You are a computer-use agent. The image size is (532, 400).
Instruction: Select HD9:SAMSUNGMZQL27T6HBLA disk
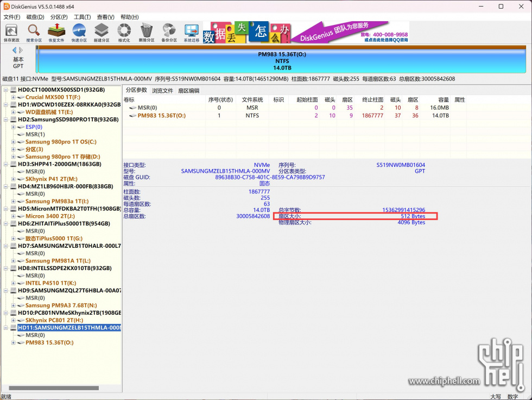tap(69, 291)
